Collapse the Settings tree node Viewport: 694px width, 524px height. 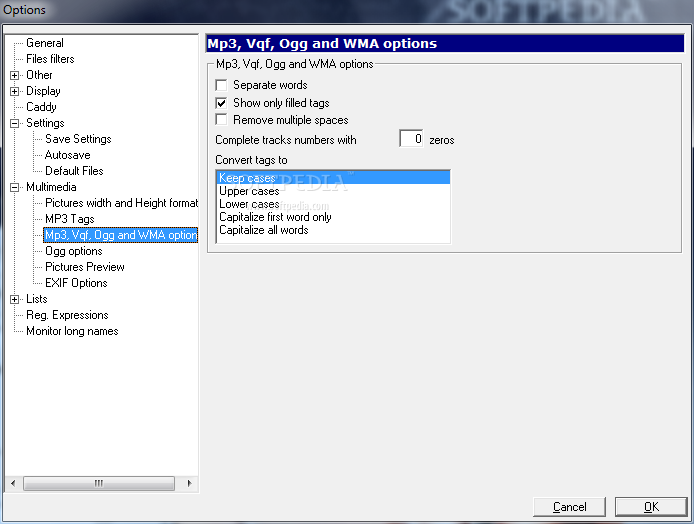coord(15,123)
